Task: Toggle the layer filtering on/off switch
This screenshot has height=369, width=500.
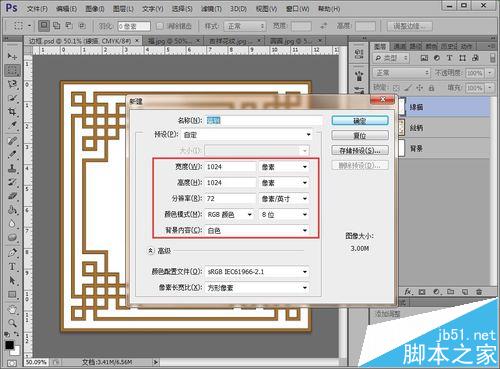Action: [x=492, y=58]
